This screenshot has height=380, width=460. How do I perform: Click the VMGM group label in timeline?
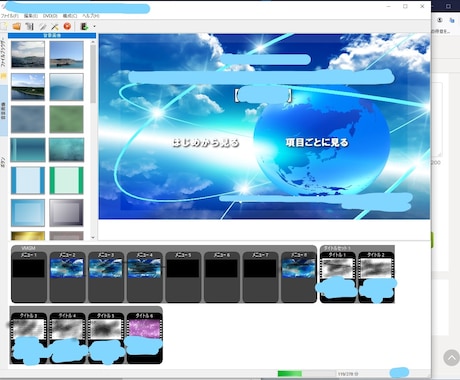click(28, 248)
